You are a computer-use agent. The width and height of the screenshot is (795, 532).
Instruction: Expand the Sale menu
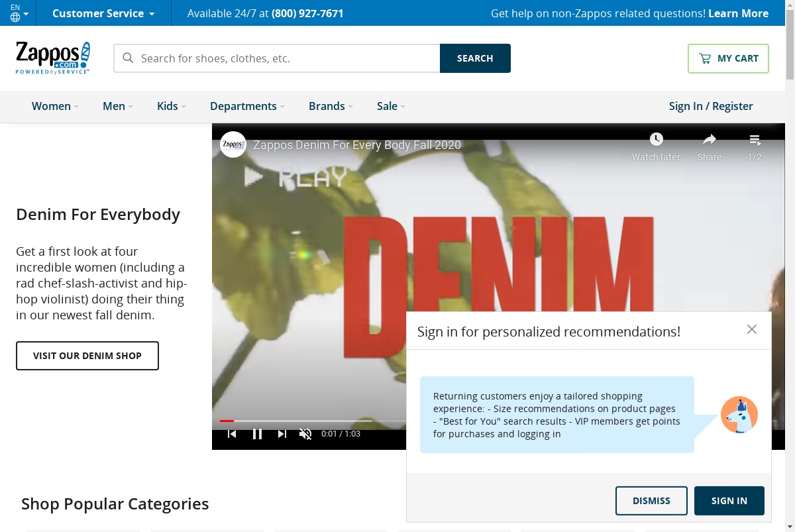tap(391, 106)
